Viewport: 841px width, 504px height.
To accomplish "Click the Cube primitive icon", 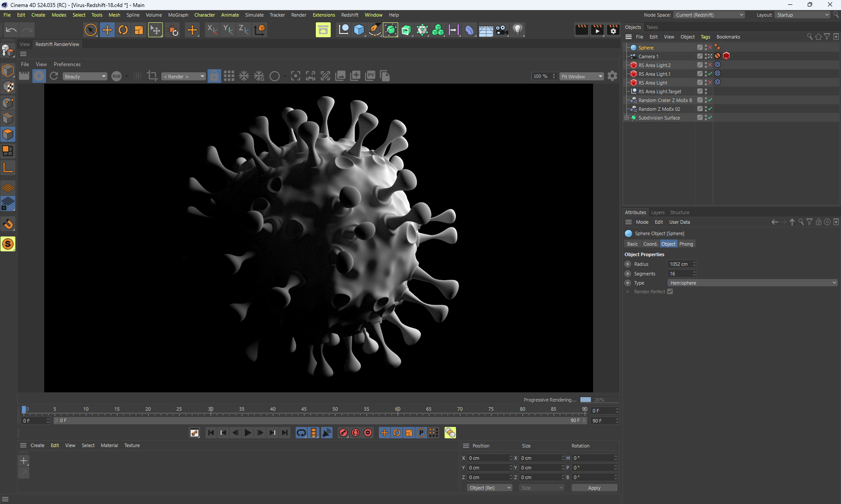I will point(359,30).
